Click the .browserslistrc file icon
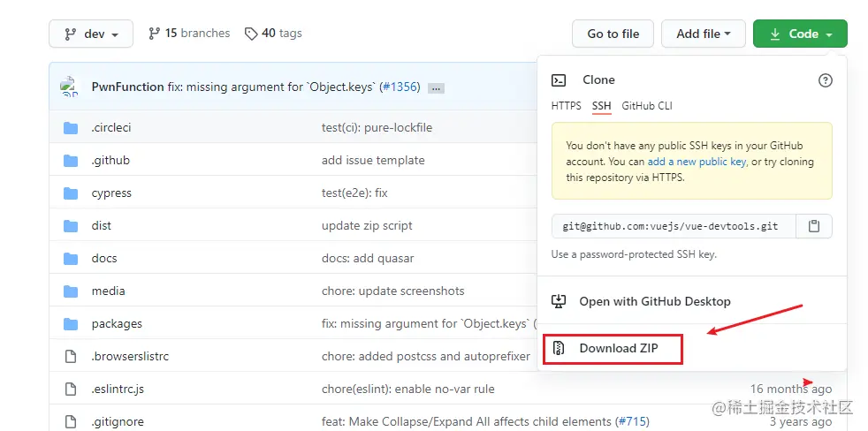The width and height of the screenshot is (868, 431). click(x=71, y=356)
